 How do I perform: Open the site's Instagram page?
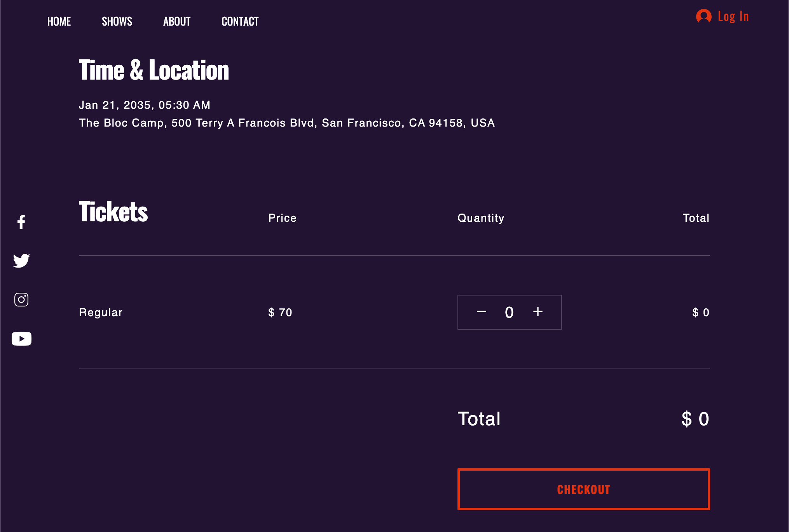point(21,299)
